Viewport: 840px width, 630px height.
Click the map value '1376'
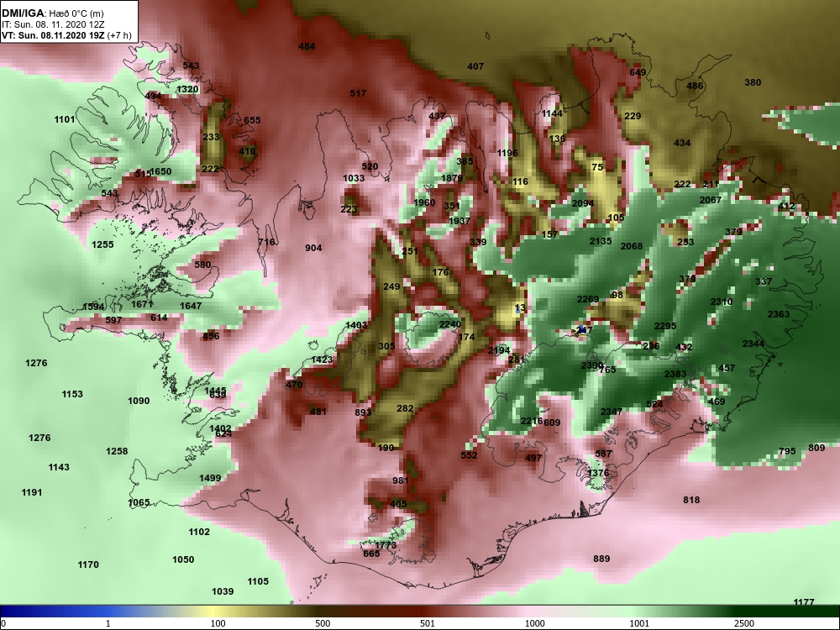tap(598, 473)
